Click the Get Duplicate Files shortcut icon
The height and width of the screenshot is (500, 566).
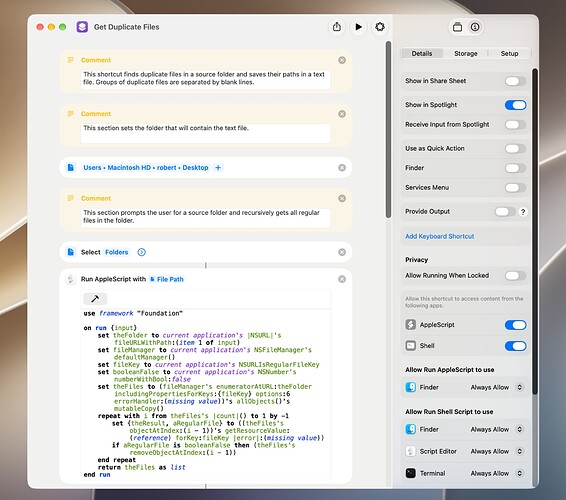coord(82,27)
